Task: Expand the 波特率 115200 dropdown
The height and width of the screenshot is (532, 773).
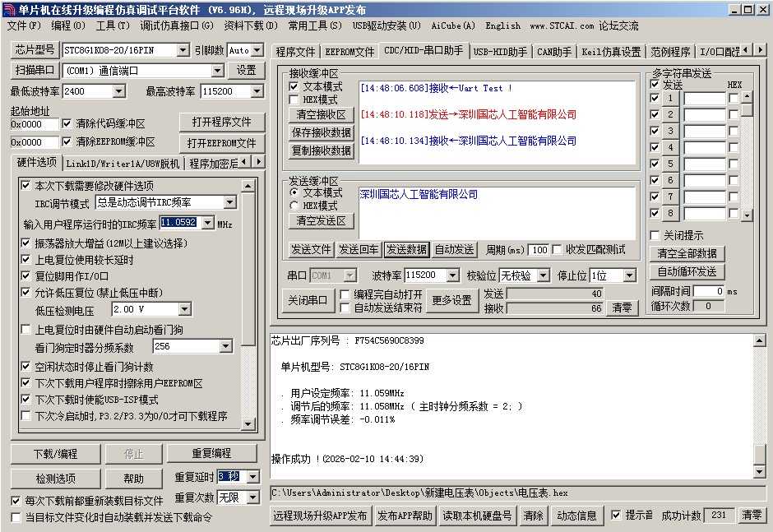Action: tap(452, 275)
